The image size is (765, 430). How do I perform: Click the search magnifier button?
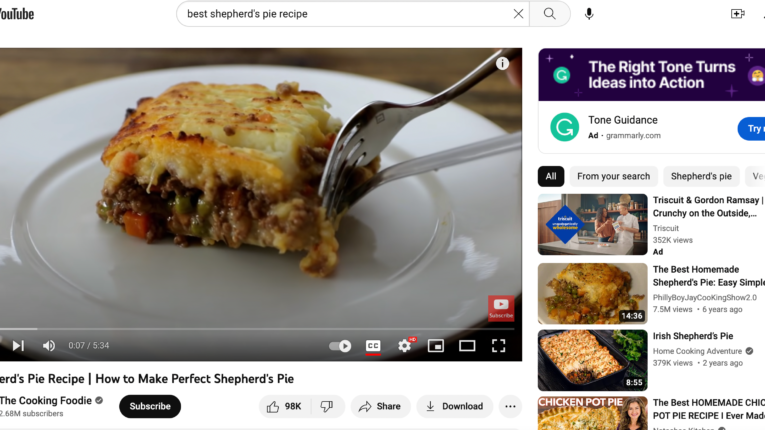[x=550, y=14]
